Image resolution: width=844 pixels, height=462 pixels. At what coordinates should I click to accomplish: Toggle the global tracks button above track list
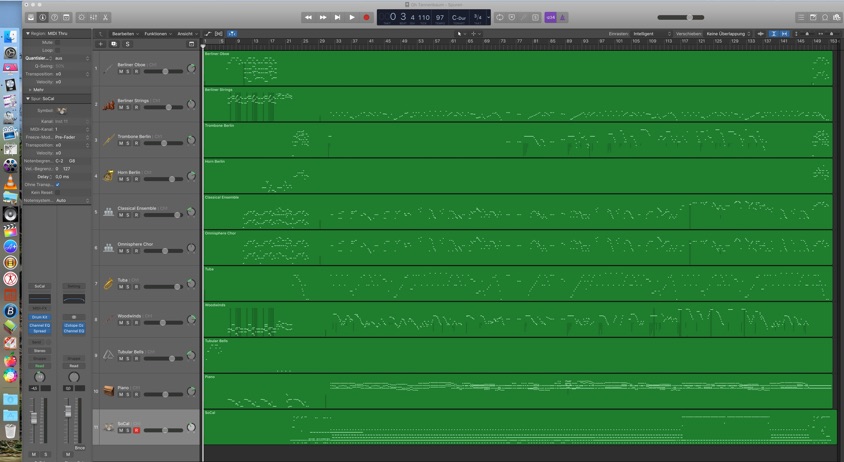(x=191, y=44)
